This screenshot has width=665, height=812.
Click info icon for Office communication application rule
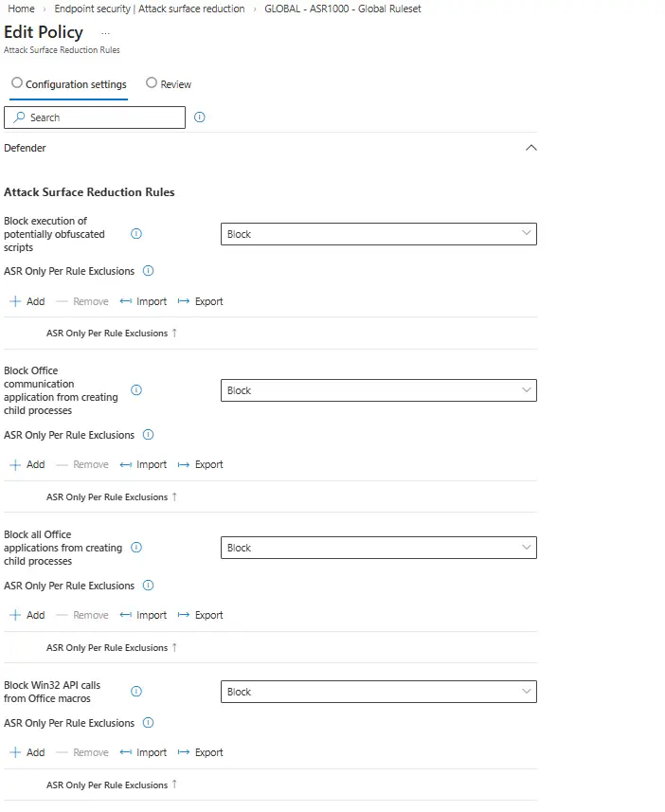tap(136, 390)
